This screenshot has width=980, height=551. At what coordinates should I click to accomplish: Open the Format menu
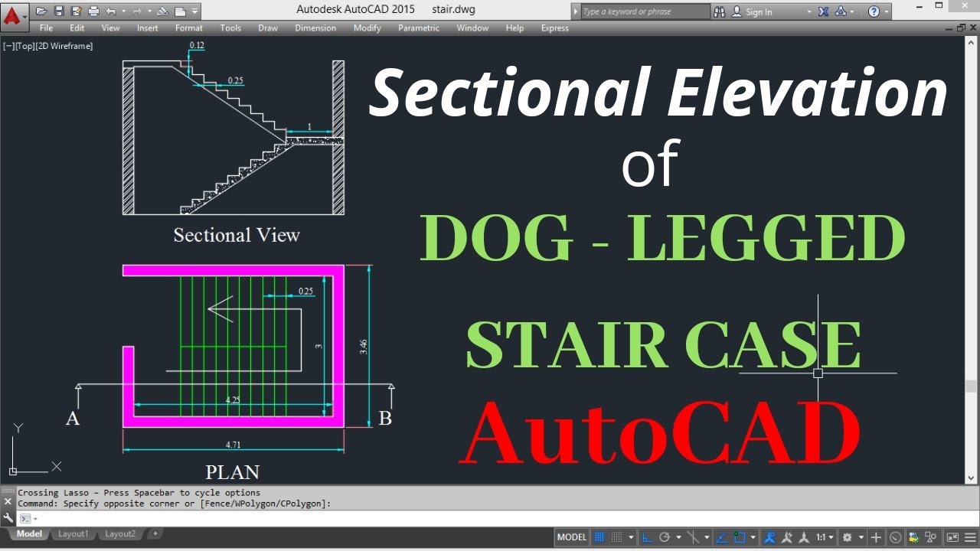tap(189, 28)
